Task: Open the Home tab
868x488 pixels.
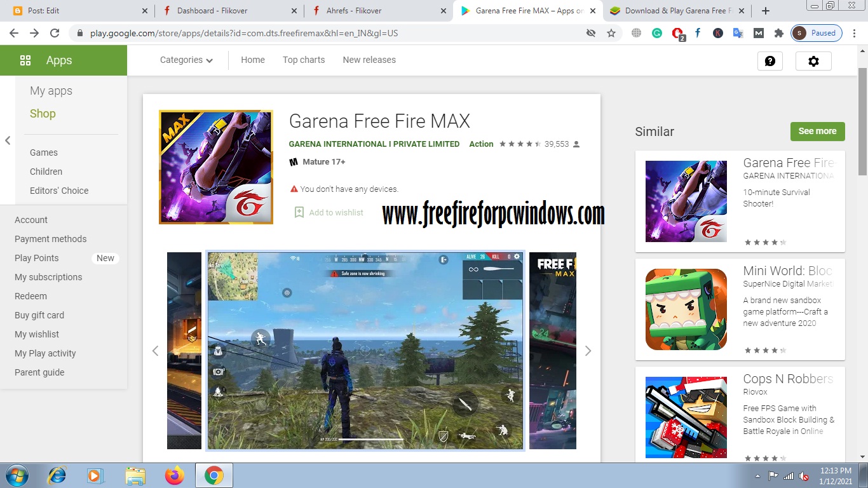Action: point(253,60)
